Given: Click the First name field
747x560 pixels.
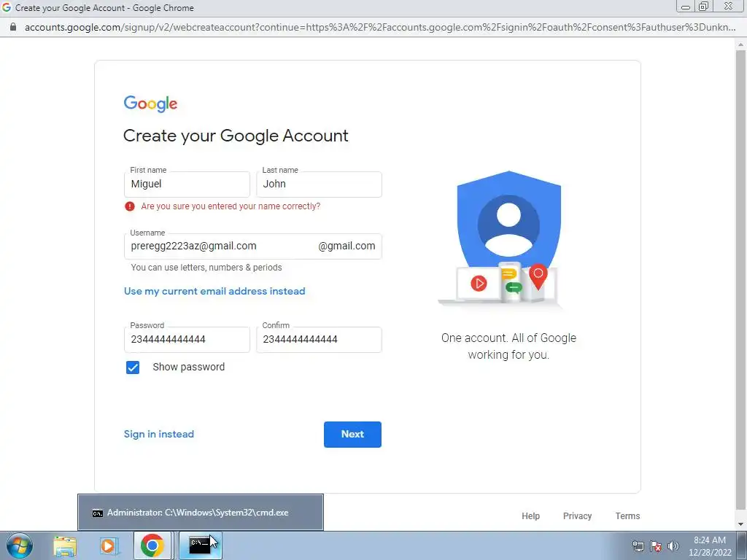Looking at the screenshot, I should click(187, 184).
